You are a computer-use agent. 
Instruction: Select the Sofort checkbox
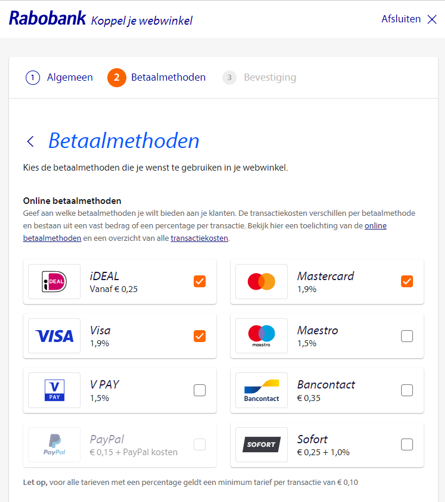[x=407, y=444]
